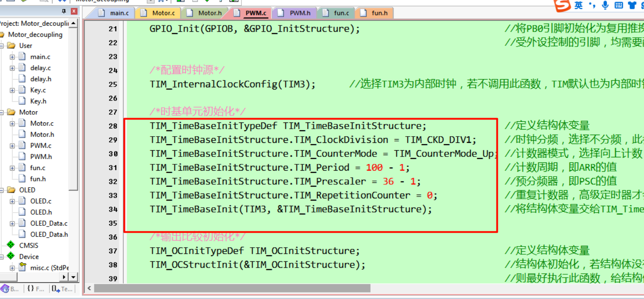Click the project panel vertical scrollbar thumb
This screenshot has height=299, width=644.
[74, 109]
